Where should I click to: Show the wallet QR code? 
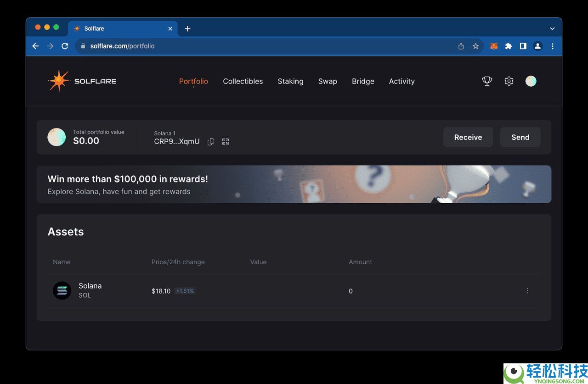226,142
